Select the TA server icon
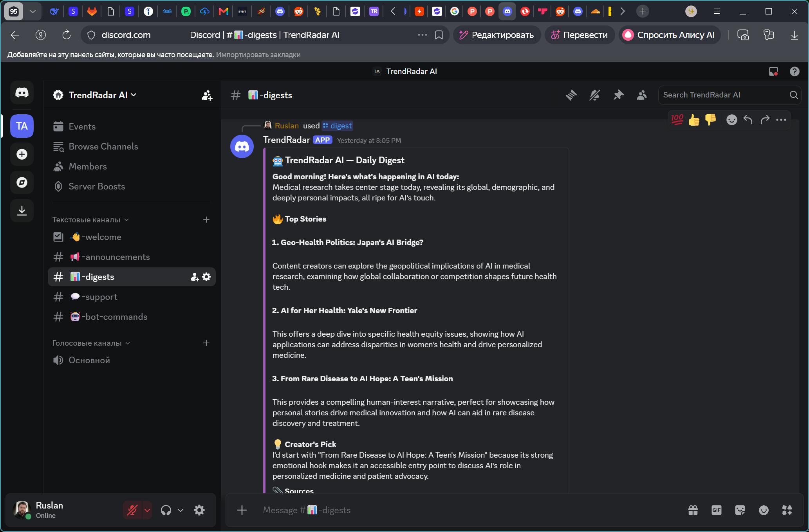This screenshot has height=532, width=809. [x=22, y=126]
